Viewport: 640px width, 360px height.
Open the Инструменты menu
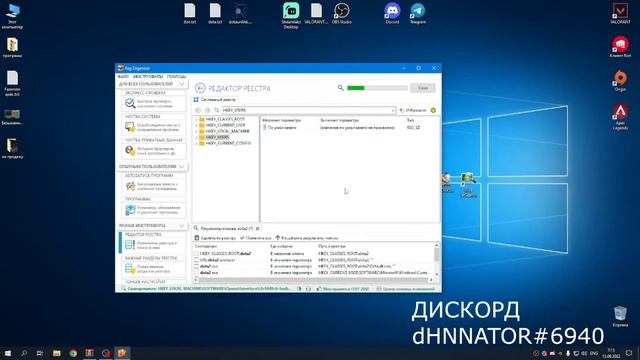[x=148, y=77]
